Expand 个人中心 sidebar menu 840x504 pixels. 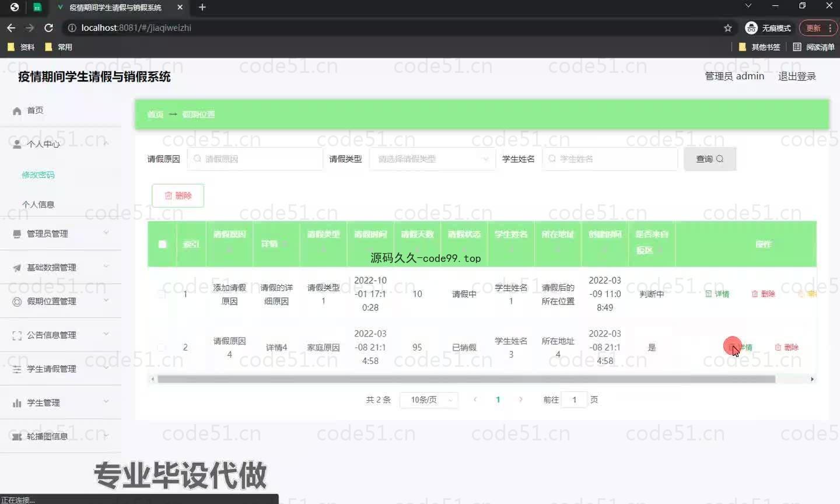[x=61, y=143]
